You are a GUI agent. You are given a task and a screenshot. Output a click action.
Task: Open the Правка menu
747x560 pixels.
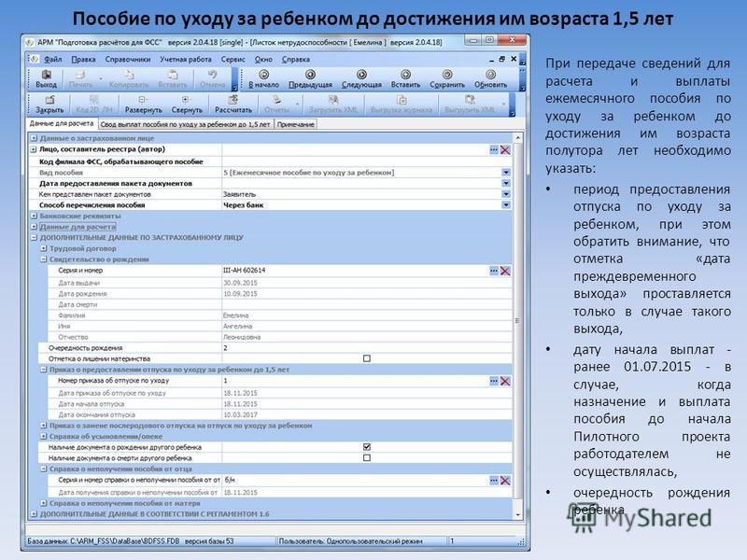[x=83, y=60]
